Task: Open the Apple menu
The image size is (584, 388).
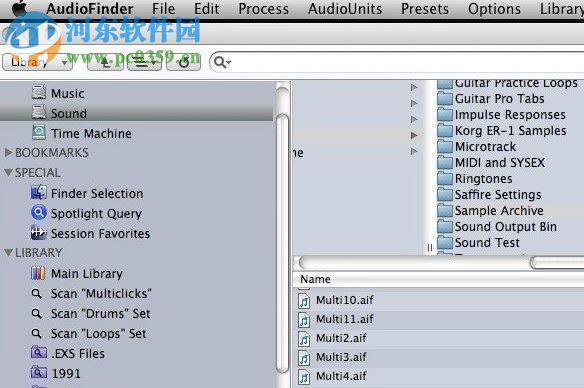Action: (x=19, y=8)
